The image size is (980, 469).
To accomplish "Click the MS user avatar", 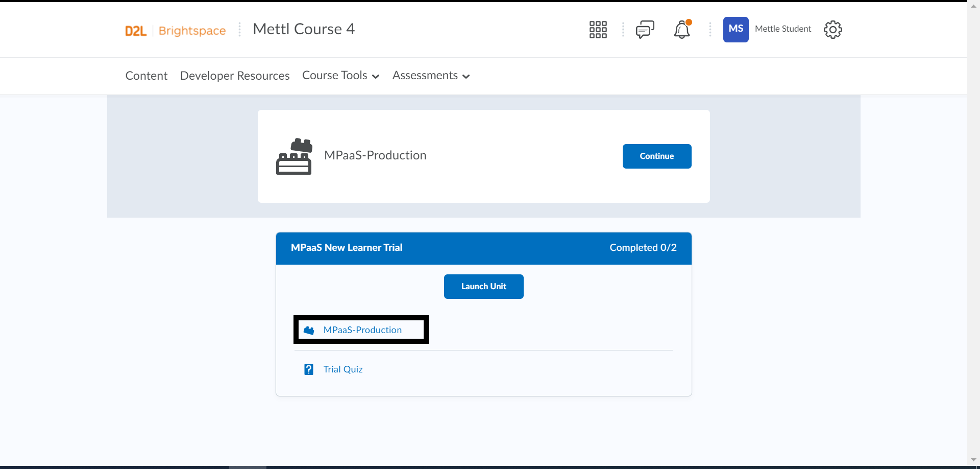I will point(736,29).
